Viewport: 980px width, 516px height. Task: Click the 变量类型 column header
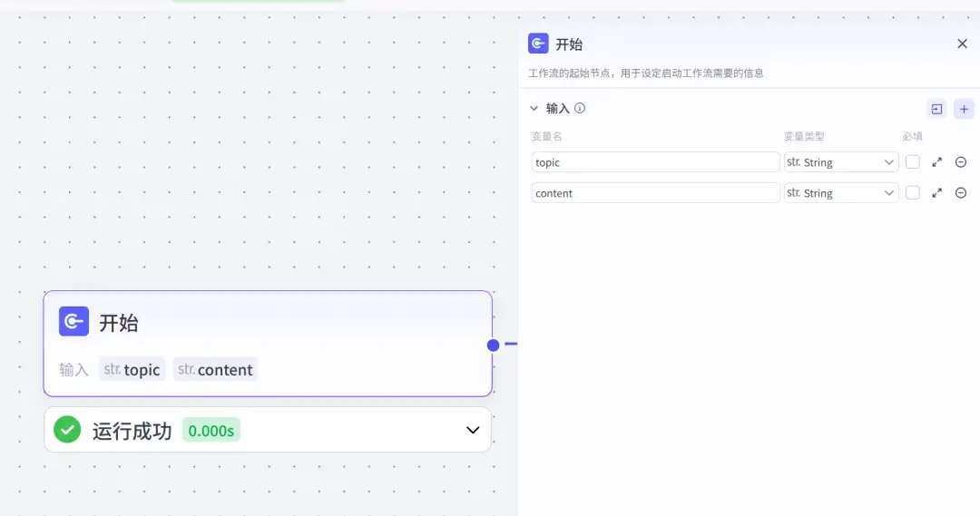click(804, 136)
